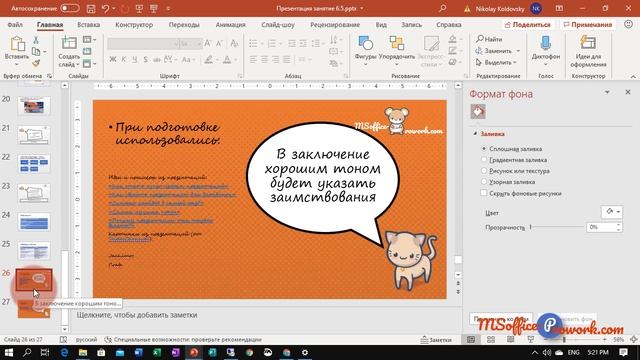Click the fit slide to window icon

(633, 340)
